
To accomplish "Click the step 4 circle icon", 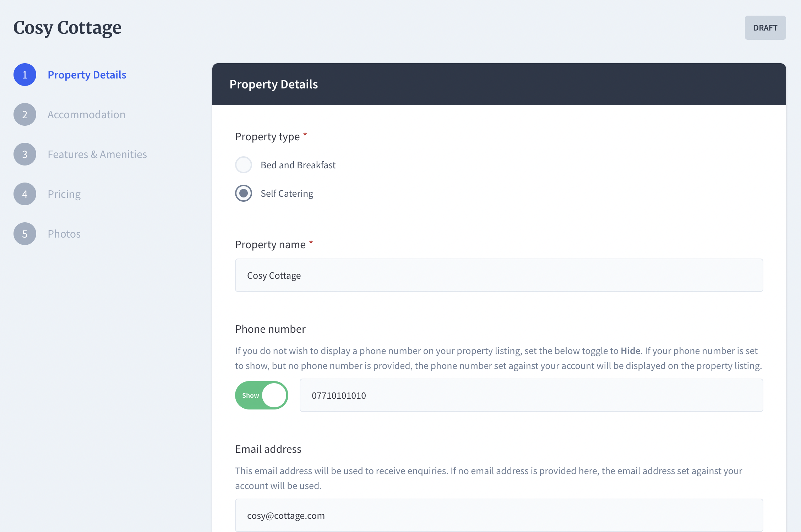I will click(x=25, y=194).
